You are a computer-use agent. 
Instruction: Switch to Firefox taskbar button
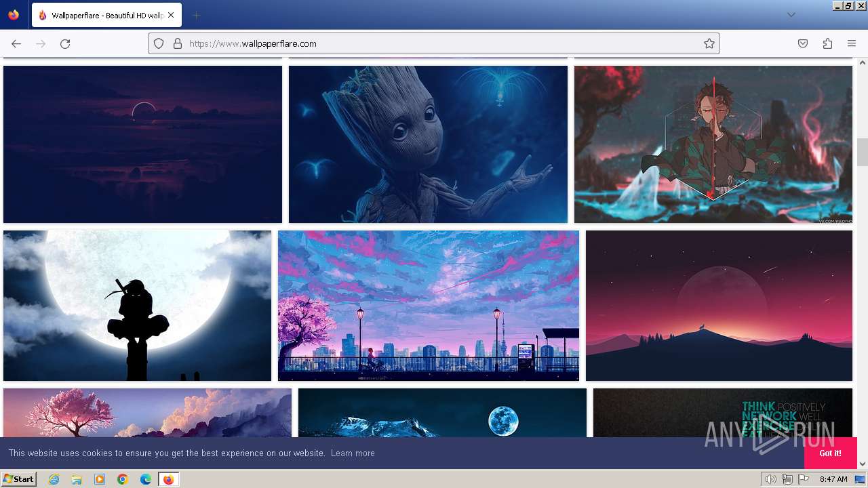(x=168, y=479)
